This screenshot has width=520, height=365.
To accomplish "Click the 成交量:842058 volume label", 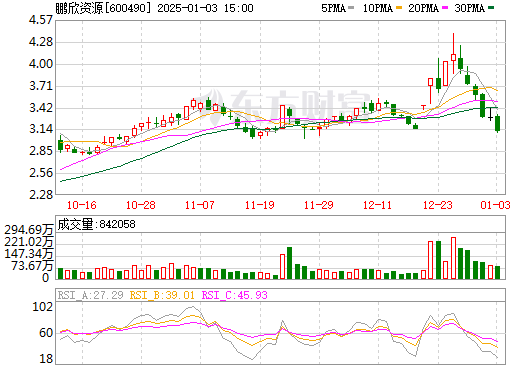I will coord(97,224).
